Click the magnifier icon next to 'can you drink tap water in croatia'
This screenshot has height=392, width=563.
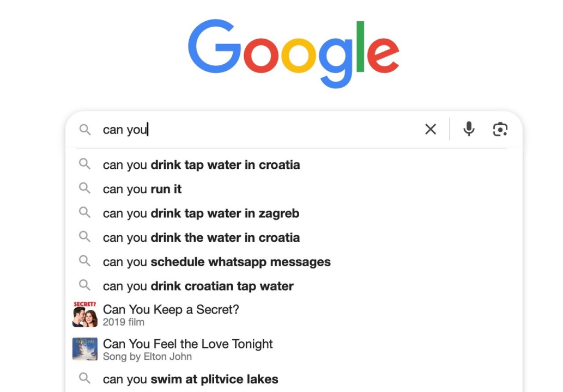(x=85, y=164)
